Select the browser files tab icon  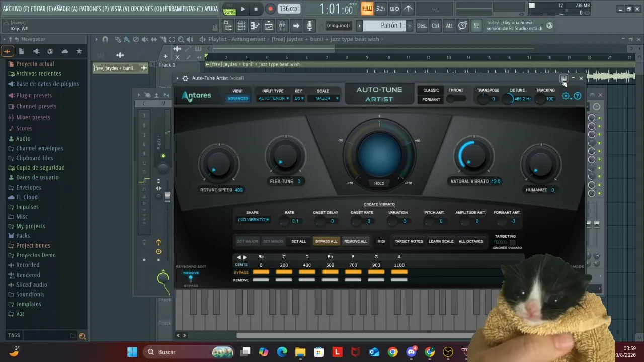pyautogui.click(x=22, y=51)
